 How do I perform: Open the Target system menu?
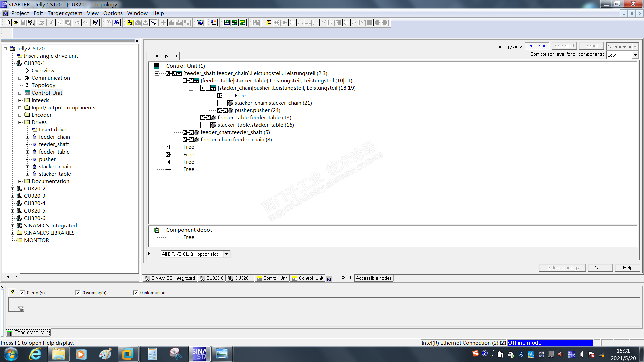65,13
